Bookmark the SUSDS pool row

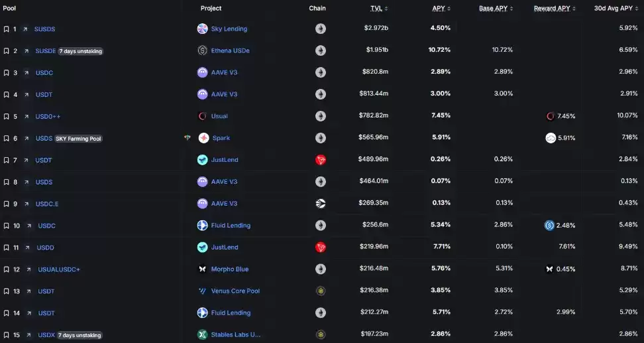click(6, 29)
